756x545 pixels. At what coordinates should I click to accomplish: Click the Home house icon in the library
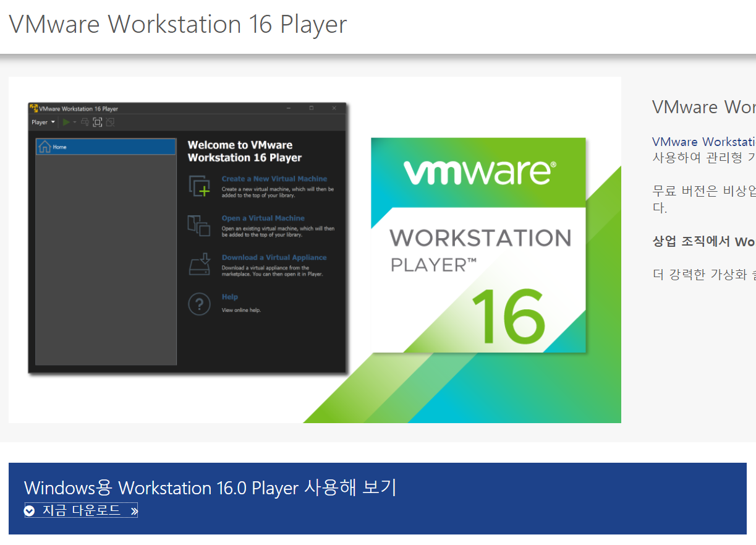[x=45, y=147]
